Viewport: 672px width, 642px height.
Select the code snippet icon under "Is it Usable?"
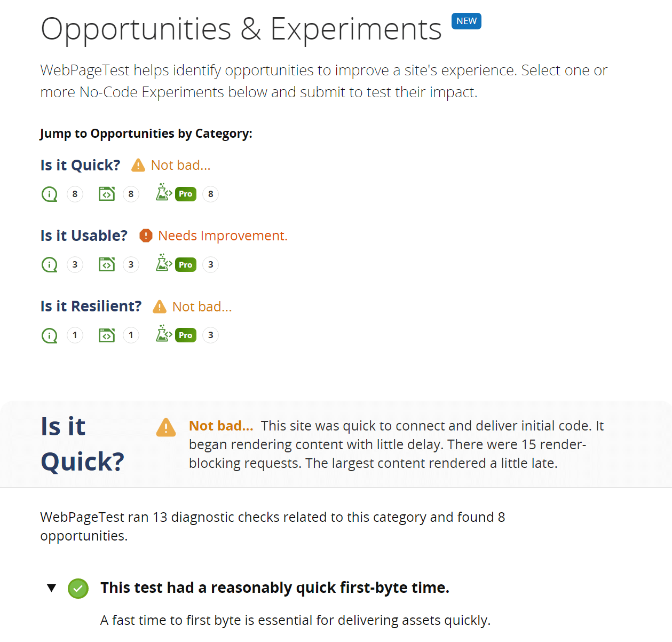106,264
